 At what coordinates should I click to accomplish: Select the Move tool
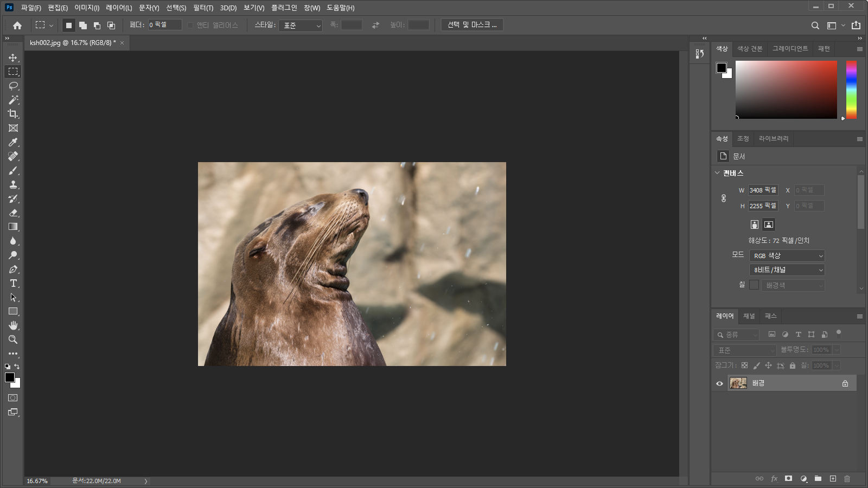click(x=13, y=57)
